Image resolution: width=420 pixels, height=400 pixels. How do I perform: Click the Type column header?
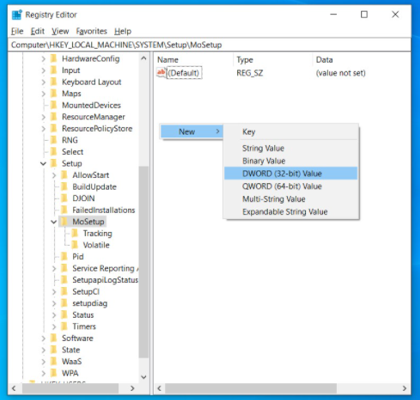[274, 60]
